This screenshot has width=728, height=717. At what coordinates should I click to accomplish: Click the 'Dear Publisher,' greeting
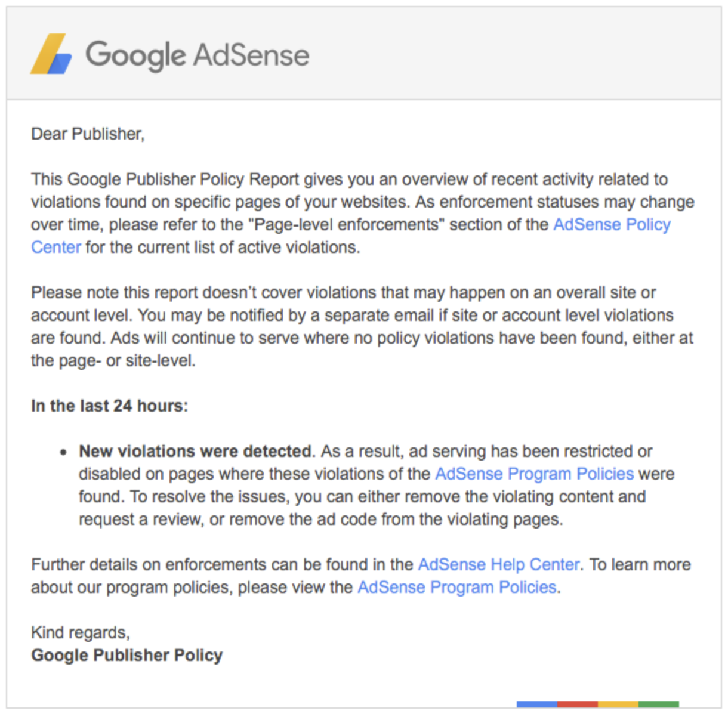pos(88,134)
